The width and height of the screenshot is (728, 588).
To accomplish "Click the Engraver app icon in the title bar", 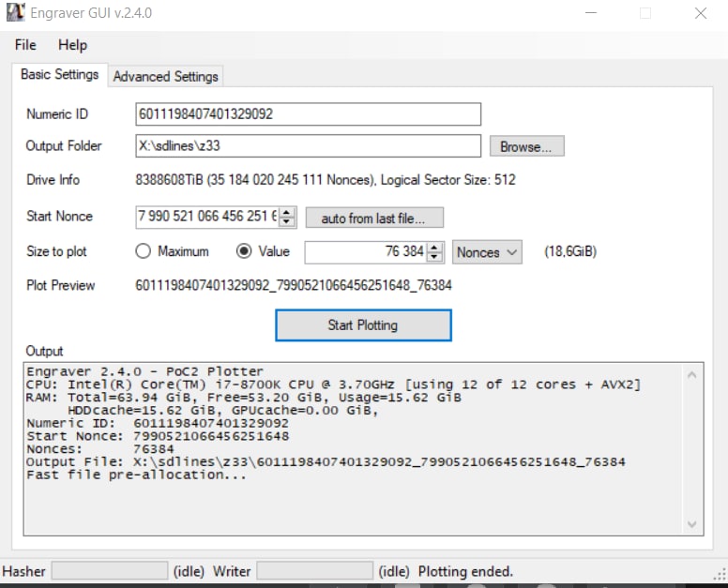I will (15, 12).
